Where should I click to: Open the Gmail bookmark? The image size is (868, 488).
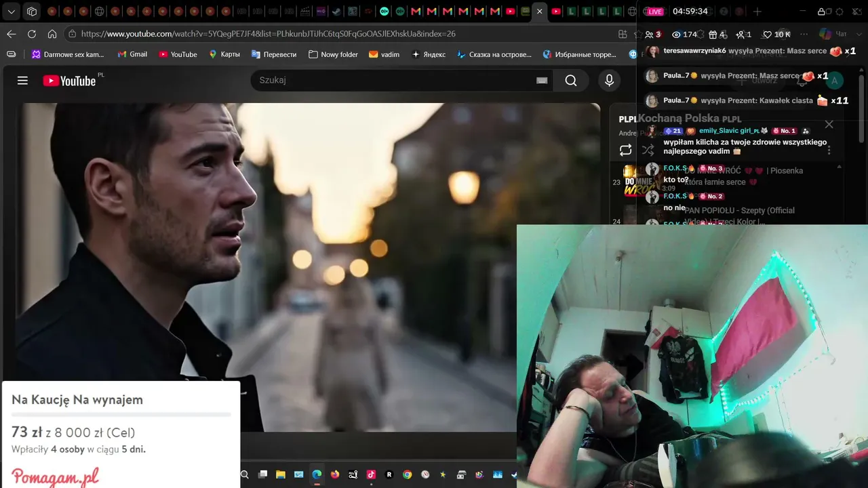[132, 54]
